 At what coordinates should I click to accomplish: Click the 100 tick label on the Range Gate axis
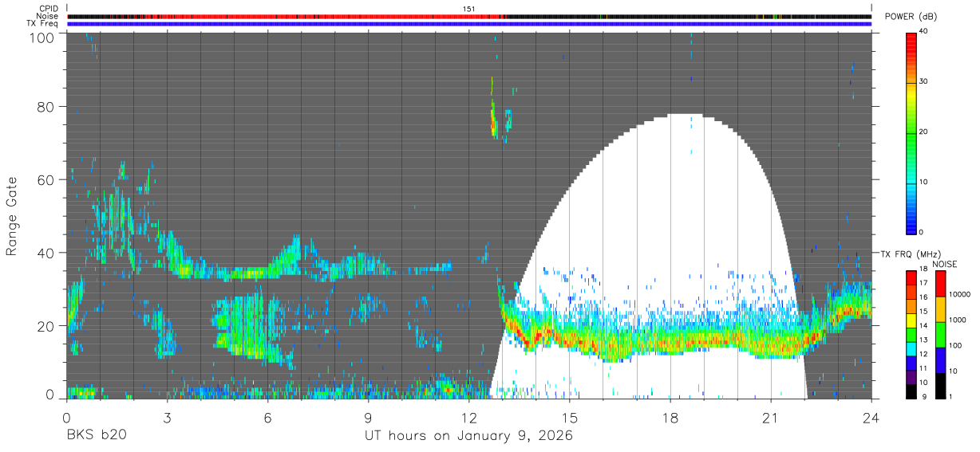tap(43, 37)
